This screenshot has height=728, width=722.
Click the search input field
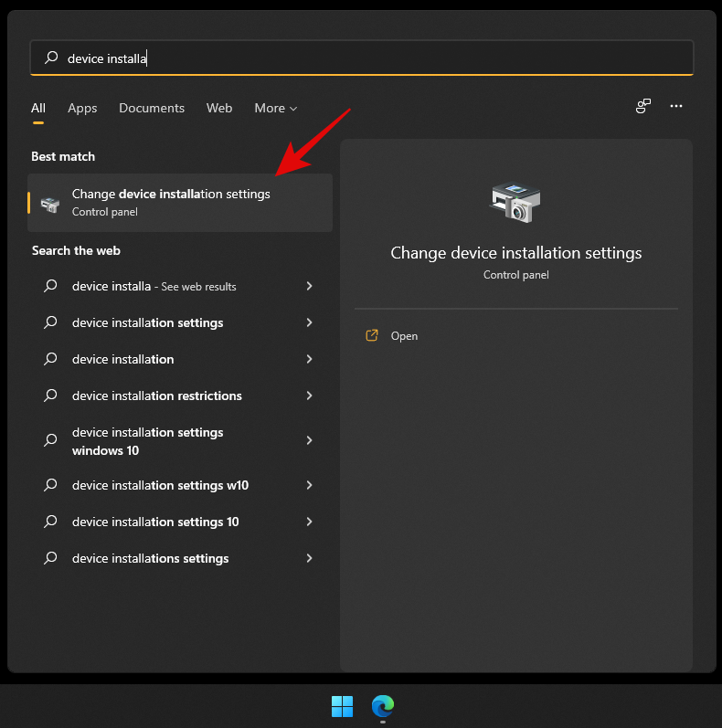[366, 58]
